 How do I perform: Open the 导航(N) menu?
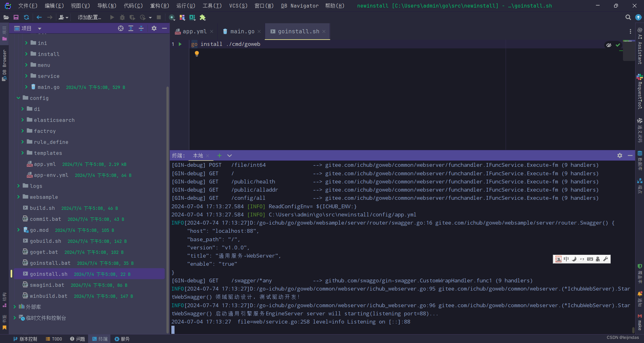click(107, 6)
